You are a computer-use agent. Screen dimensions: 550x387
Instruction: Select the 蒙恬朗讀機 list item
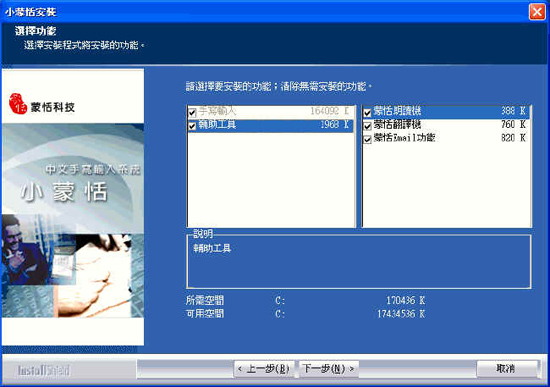click(x=446, y=112)
